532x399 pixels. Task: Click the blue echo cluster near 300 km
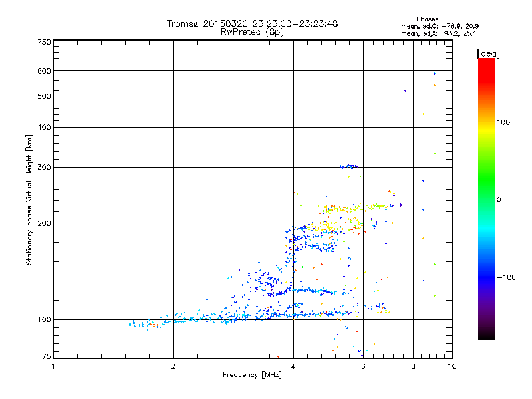[350, 166]
